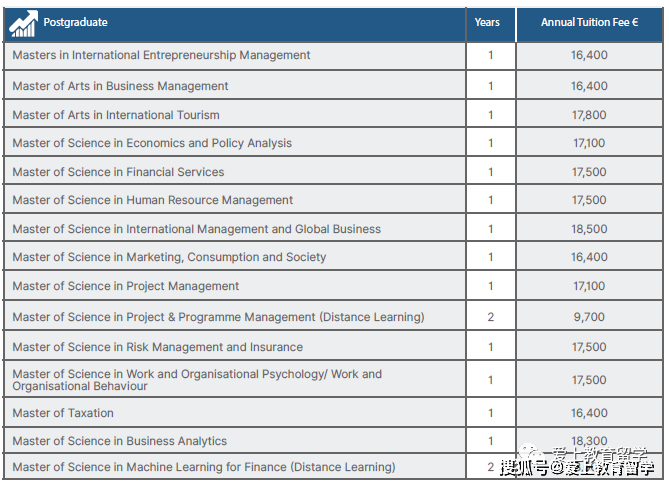Select International Management and Global Business programme
The width and height of the screenshot is (669, 485).
click(x=196, y=229)
